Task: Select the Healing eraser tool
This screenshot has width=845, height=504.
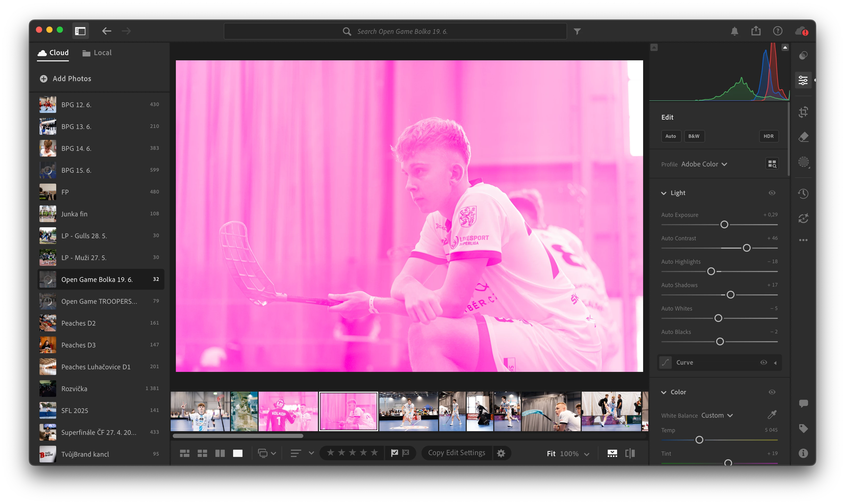Action: 803,137
